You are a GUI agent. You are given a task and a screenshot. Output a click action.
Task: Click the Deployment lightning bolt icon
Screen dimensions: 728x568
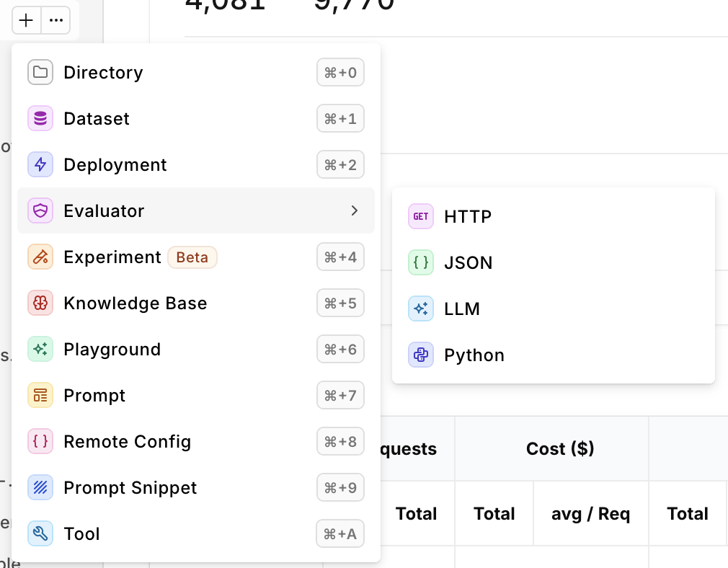[40, 164]
